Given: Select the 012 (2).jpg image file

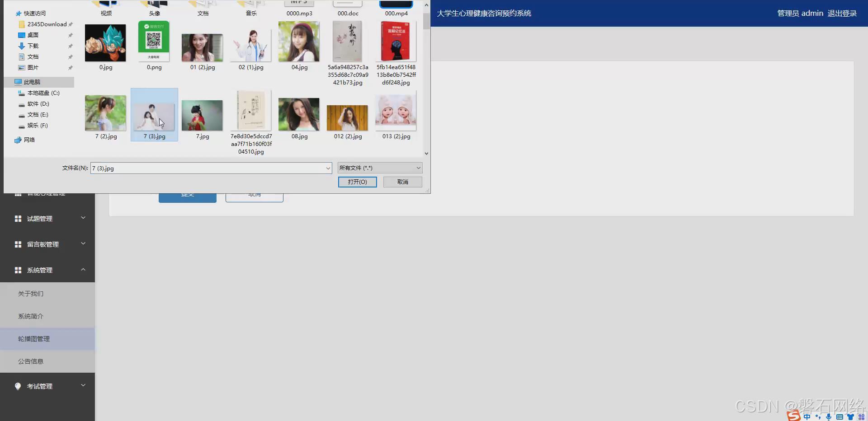Looking at the screenshot, I should 347,118.
